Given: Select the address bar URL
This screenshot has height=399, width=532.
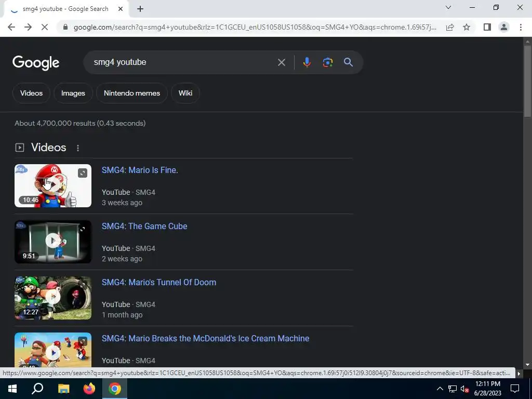Looking at the screenshot, I should click(255, 27).
